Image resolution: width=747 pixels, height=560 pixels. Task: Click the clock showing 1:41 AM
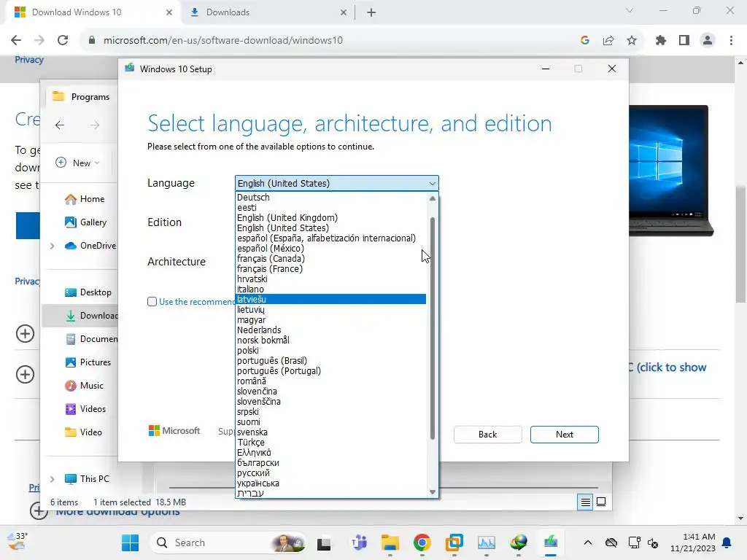693,542
